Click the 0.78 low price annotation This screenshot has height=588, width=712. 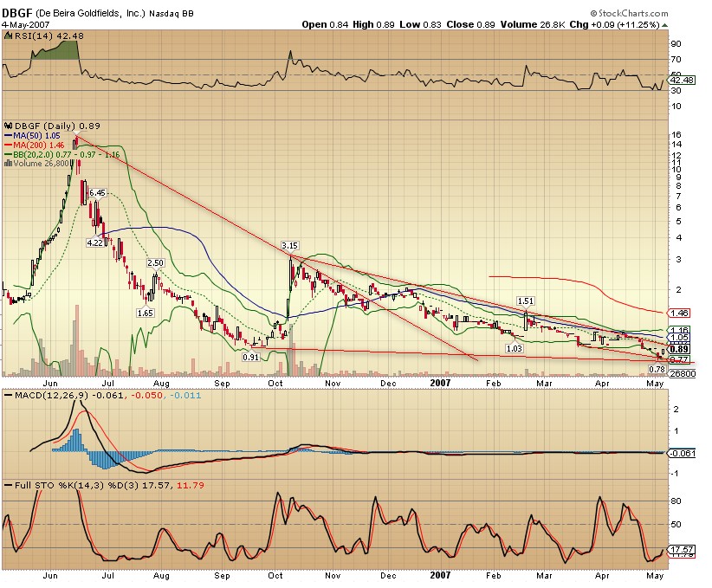657,369
